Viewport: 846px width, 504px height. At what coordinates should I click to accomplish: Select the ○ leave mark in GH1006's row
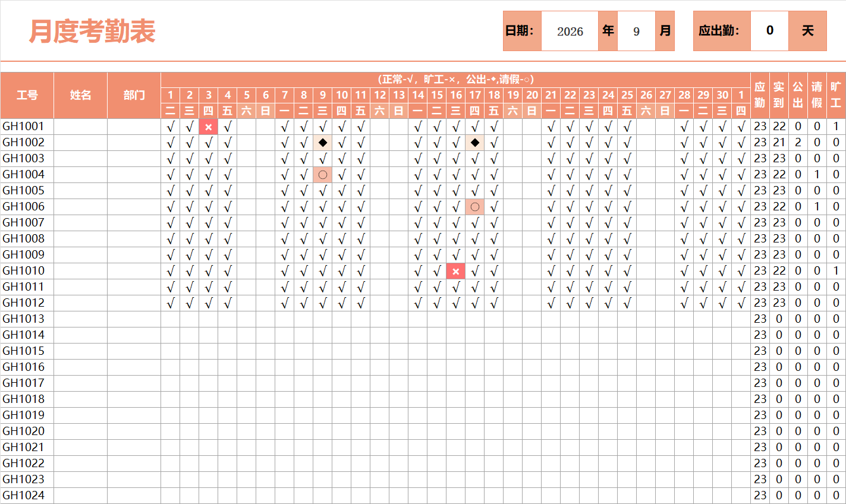coord(474,207)
